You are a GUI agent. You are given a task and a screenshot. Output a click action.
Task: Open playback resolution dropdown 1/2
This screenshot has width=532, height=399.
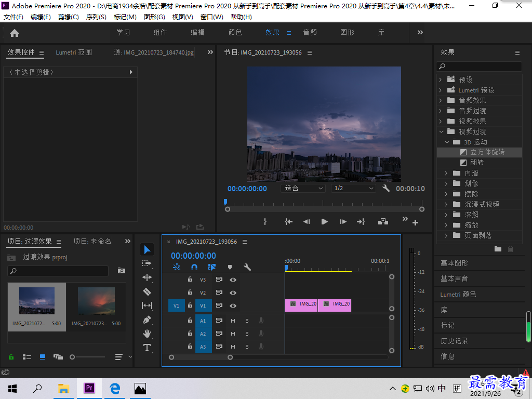(x=353, y=188)
